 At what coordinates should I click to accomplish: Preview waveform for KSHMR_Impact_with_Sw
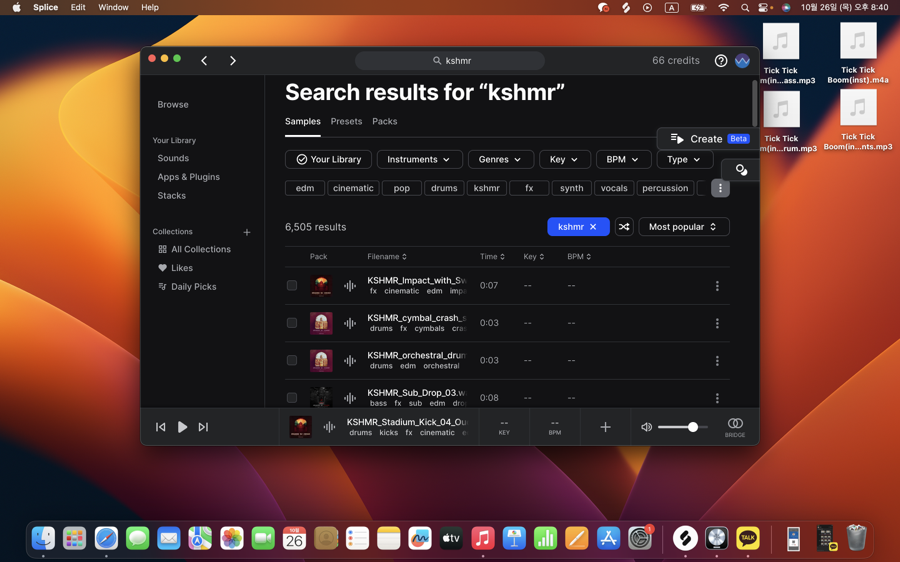click(350, 285)
